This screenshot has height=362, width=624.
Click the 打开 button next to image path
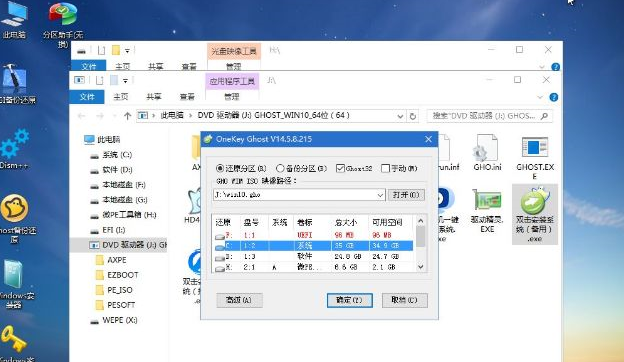pos(406,195)
